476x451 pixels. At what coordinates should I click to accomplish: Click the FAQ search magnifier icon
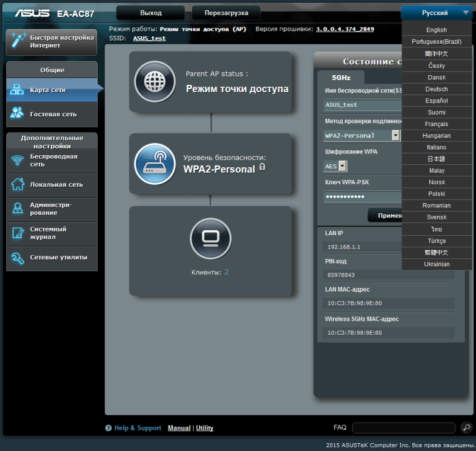(466, 427)
